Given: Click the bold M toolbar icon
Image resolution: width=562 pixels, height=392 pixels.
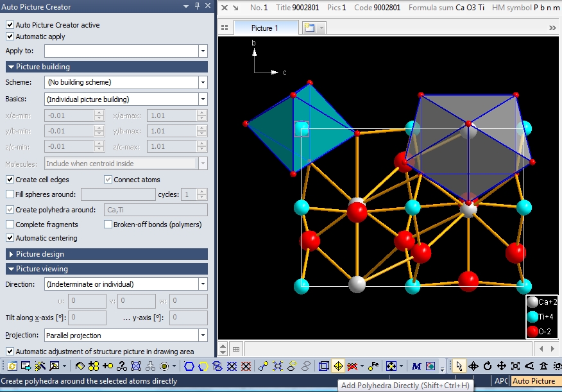Looking at the screenshot, I should pyautogui.click(x=416, y=366).
